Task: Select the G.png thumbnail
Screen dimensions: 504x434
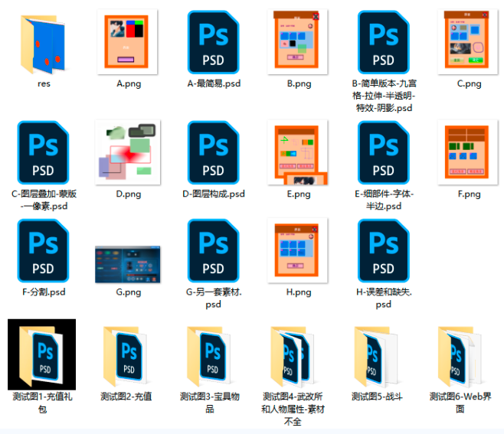Action: click(x=128, y=264)
